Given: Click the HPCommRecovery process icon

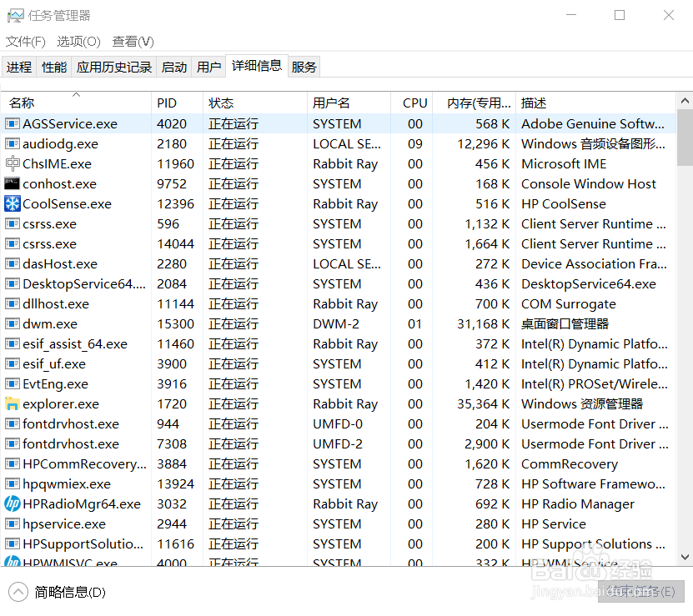Looking at the screenshot, I should pos(12,463).
